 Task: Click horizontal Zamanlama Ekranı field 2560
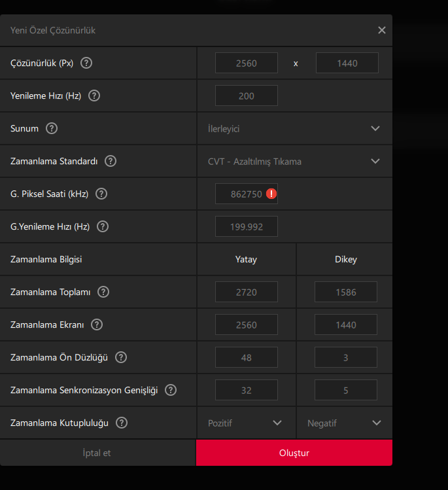[247, 324]
